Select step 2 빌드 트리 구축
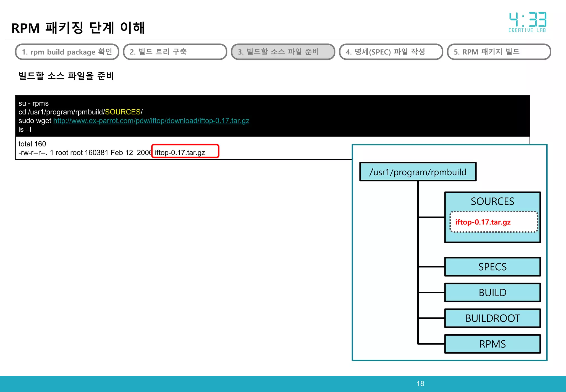 click(x=175, y=52)
